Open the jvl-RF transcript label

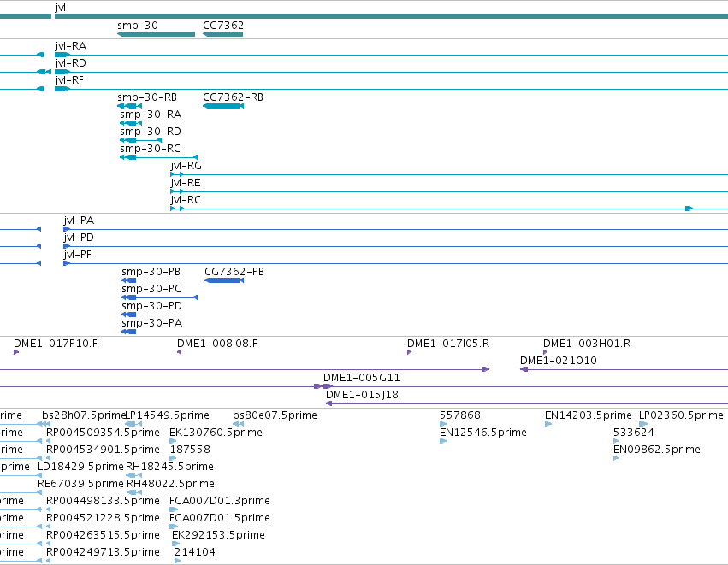[x=69, y=80]
